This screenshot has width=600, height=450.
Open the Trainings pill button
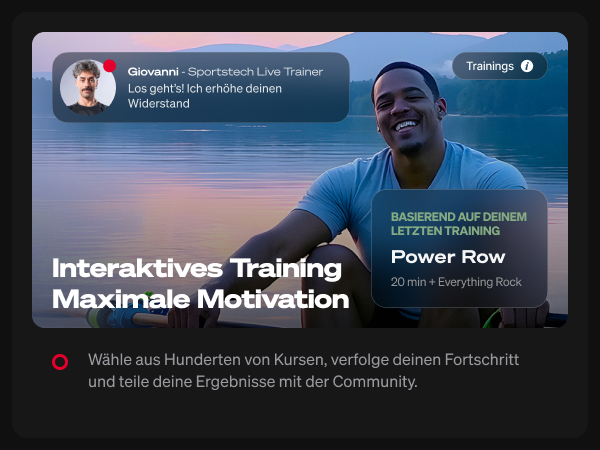click(x=499, y=66)
